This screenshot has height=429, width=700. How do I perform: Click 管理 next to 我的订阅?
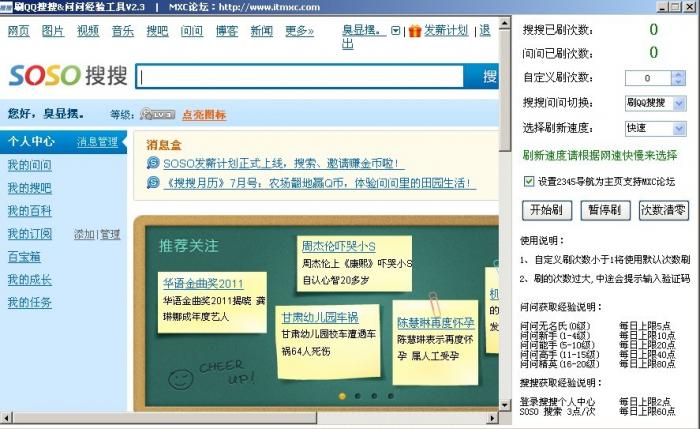[x=110, y=234]
